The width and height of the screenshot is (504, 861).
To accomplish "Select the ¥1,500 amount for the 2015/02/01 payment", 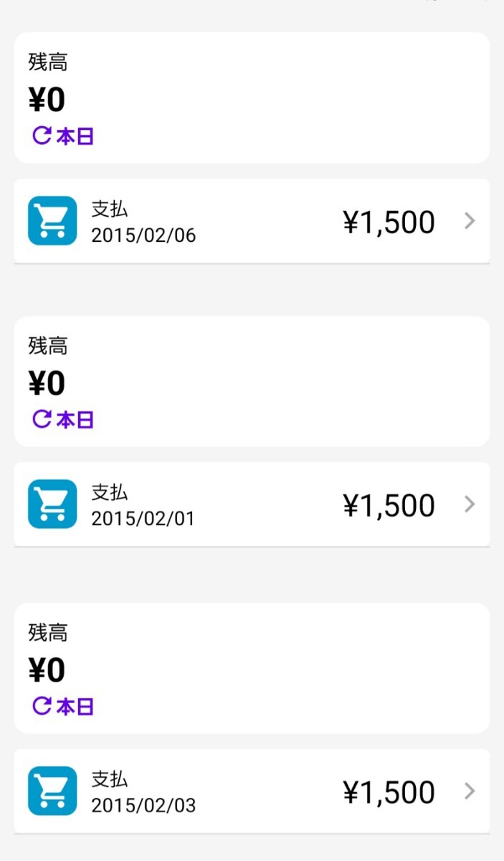I will point(389,506).
